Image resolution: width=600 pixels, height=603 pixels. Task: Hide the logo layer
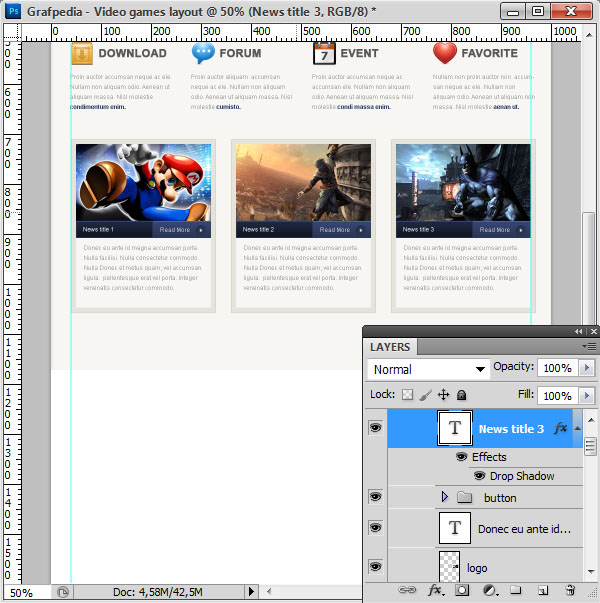[375, 566]
